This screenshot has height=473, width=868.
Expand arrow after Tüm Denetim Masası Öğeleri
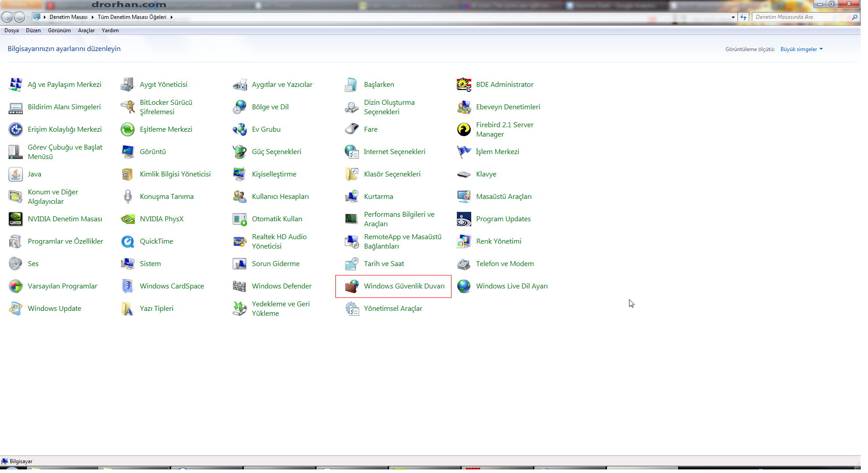(x=171, y=17)
